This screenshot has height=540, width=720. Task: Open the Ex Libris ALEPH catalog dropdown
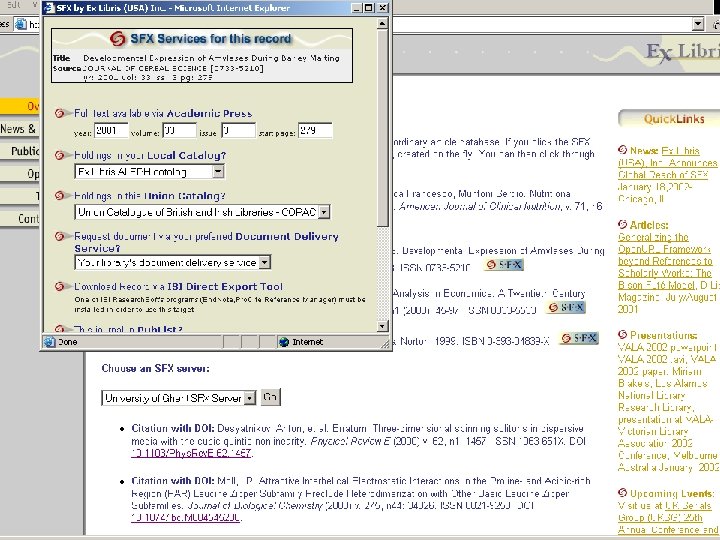pos(219,172)
